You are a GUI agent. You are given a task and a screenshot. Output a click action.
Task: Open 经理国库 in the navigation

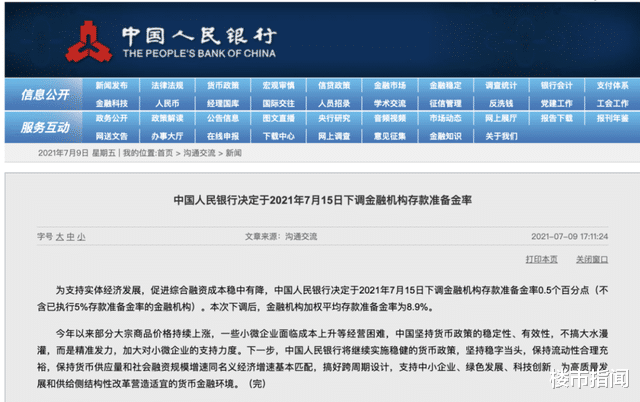click(223, 103)
